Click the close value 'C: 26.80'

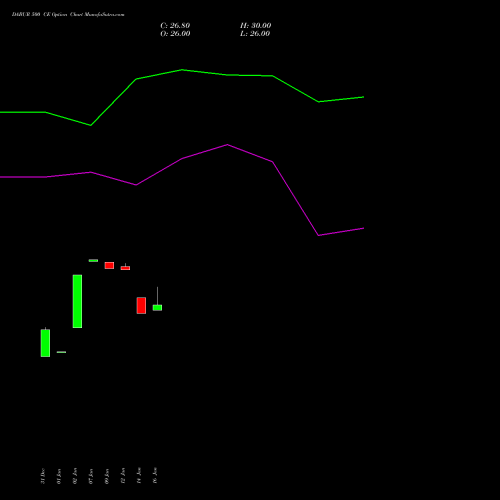point(175,26)
